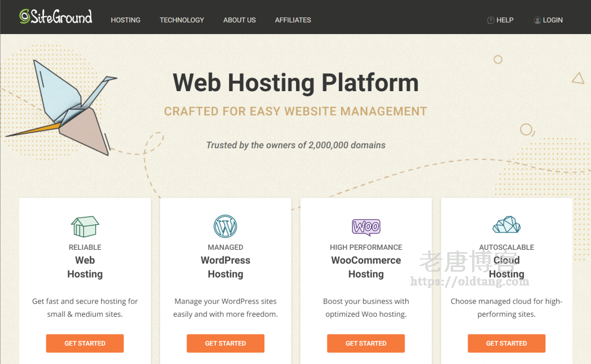Open the About Us menu

click(240, 20)
